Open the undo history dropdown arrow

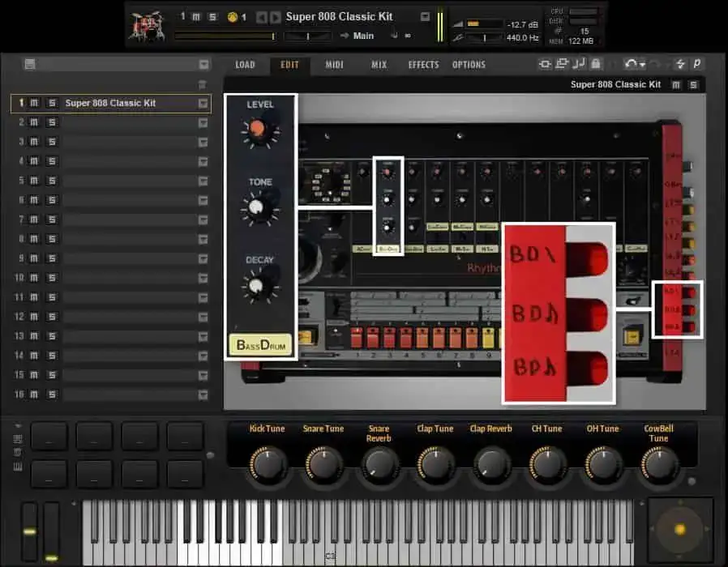pyautogui.click(x=642, y=65)
